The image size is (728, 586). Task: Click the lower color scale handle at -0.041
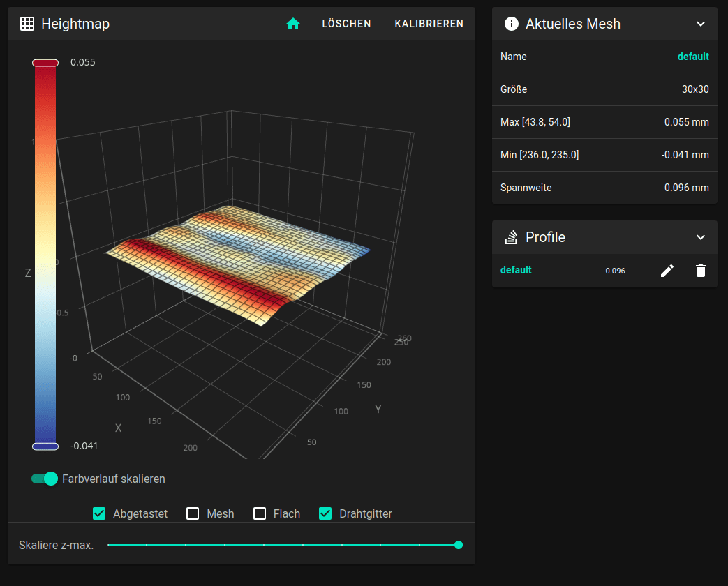point(45,446)
